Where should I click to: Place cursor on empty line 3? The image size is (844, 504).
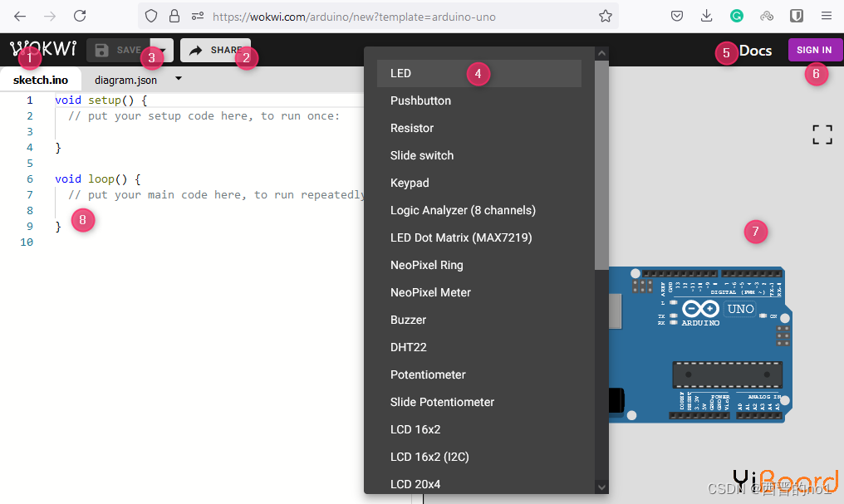pos(210,132)
